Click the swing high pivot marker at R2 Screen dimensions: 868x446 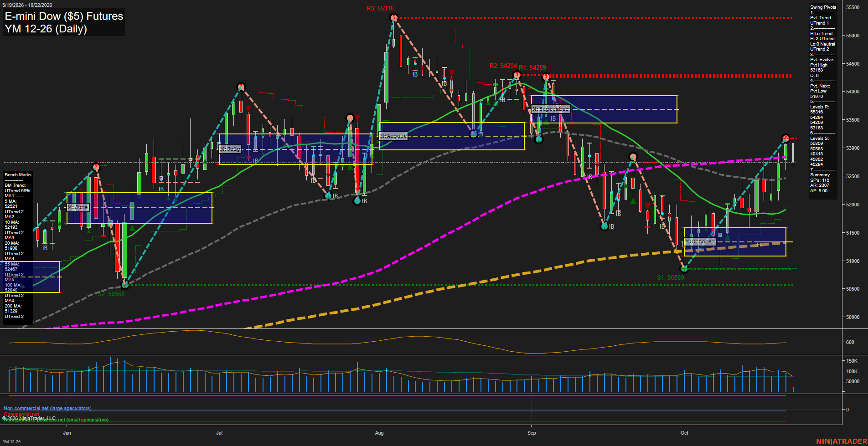coord(517,75)
